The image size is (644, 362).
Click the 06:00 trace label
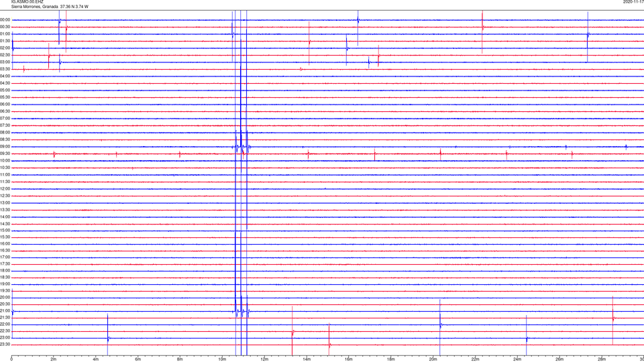click(x=5, y=105)
